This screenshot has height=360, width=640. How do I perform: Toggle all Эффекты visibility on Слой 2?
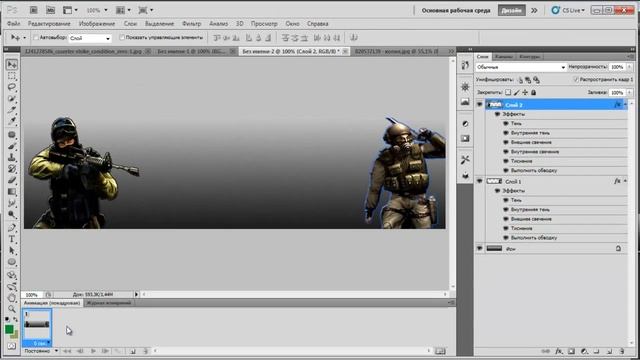click(497, 114)
